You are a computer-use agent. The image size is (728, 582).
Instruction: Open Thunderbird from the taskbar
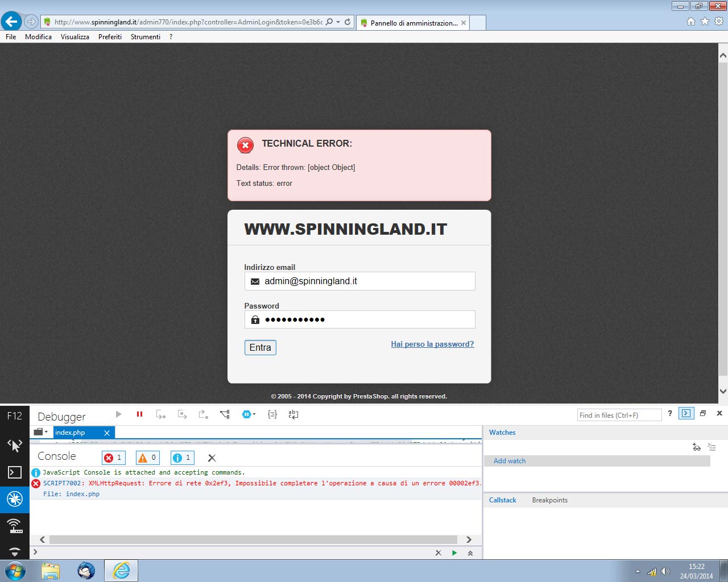86,571
